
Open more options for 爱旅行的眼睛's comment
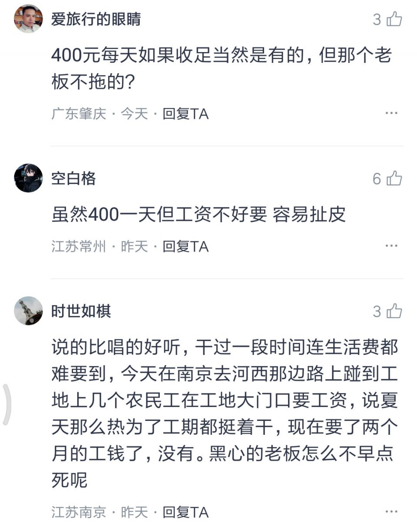tap(391, 114)
